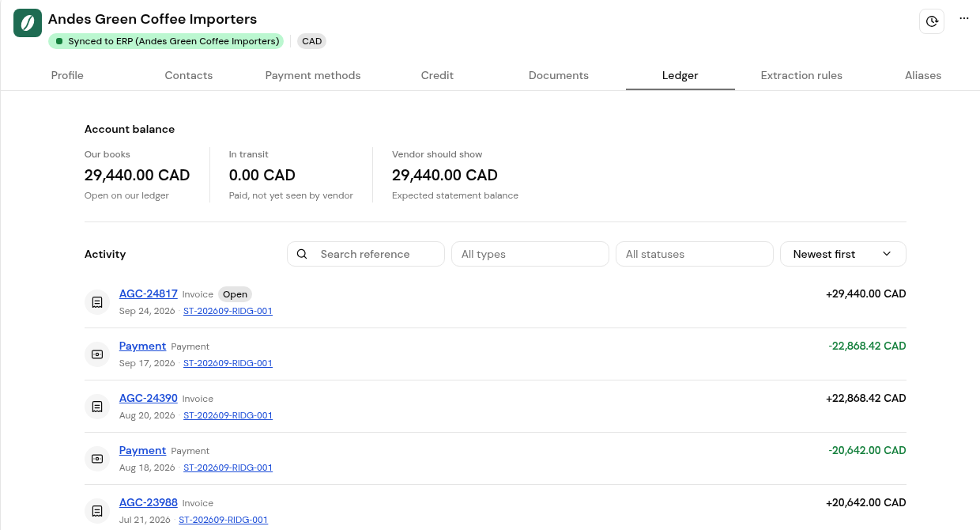Open the All types filter dropdown
The width and height of the screenshot is (980, 530).
pyautogui.click(x=530, y=254)
